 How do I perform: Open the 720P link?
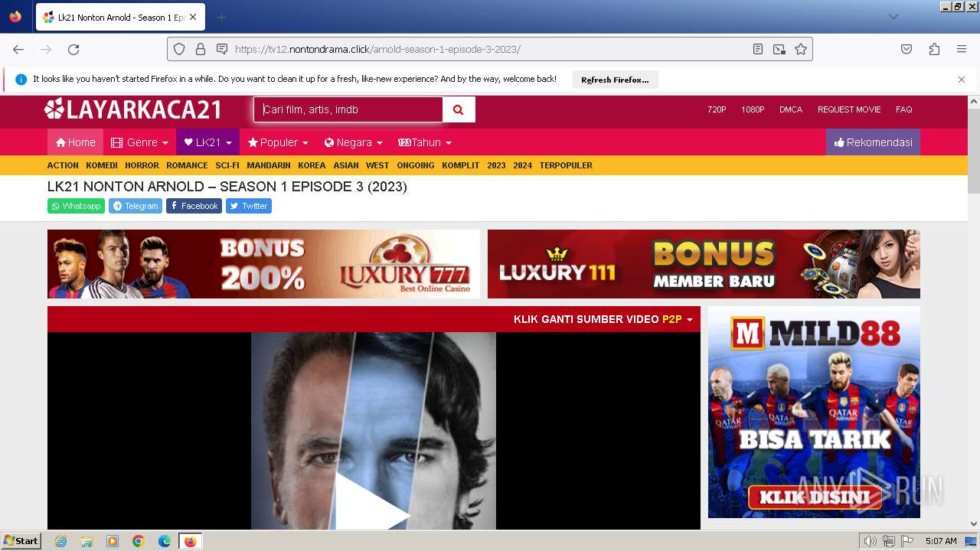717,109
